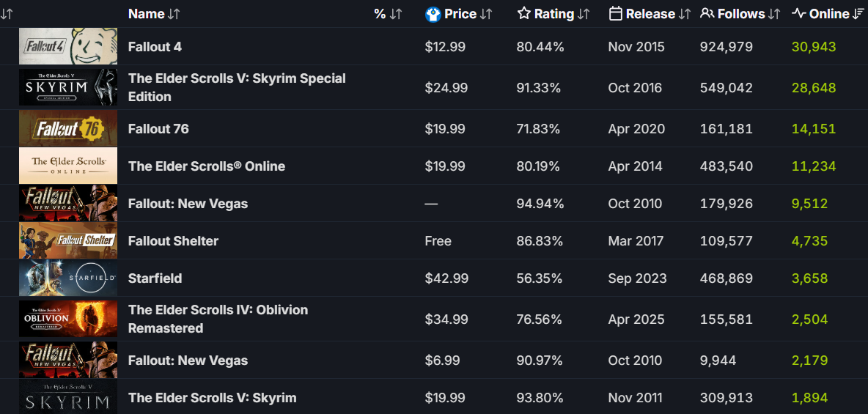
Task: Sort table by Price column
Action: click(460, 14)
